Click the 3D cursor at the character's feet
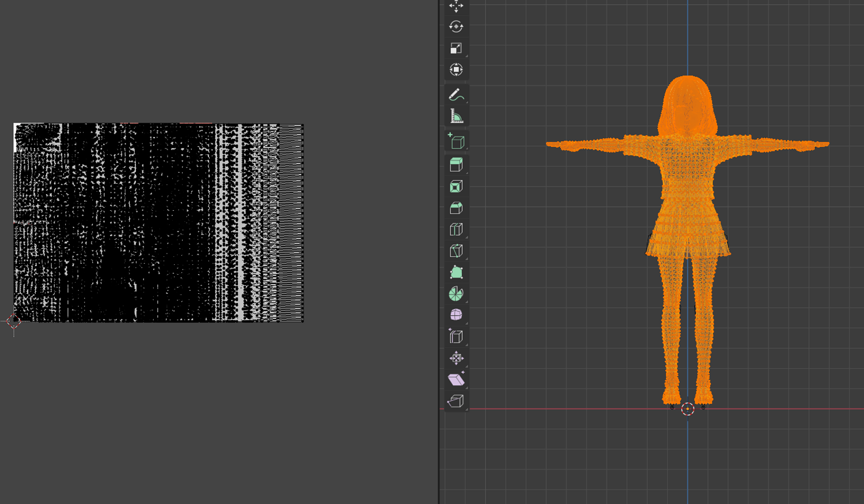Viewport: 864px width, 504px height. pos(687,409)
